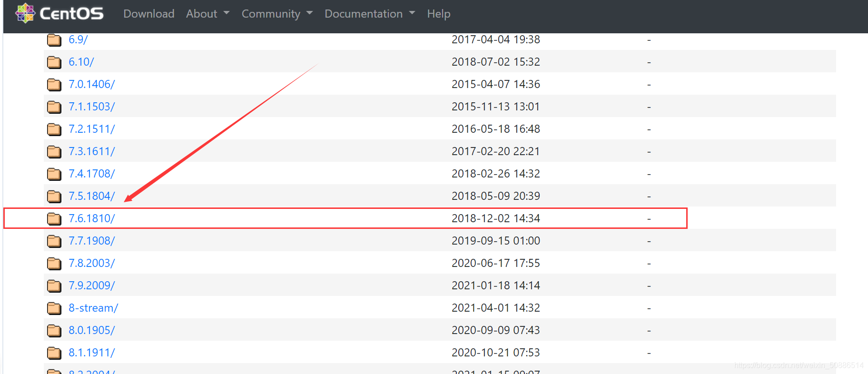868x374 pixels.
Task: Select the date 2020-09-09 07:43
Action: [496, 330]
